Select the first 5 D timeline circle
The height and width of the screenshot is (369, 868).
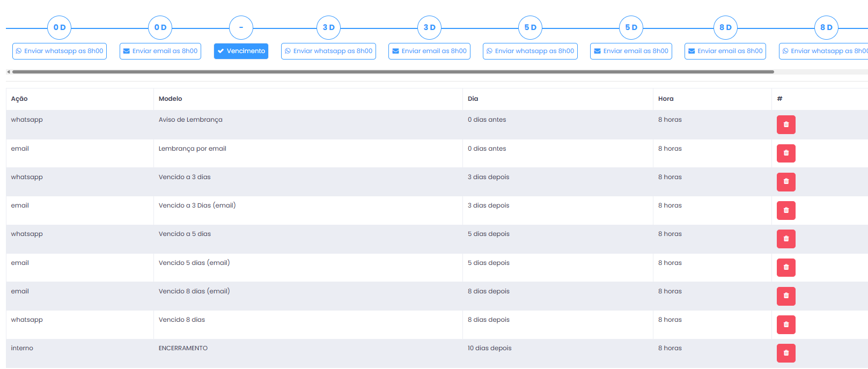click(x=530, y=27)
